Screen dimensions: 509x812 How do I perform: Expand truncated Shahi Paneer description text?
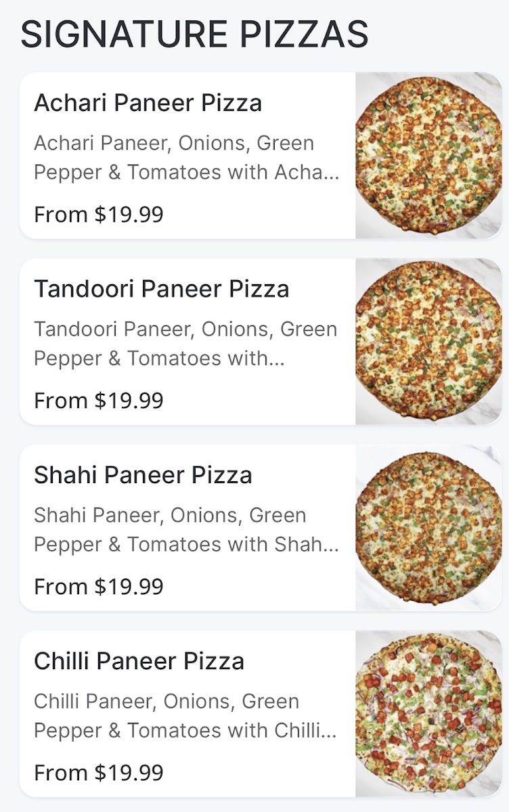click(x=186, y=530)
